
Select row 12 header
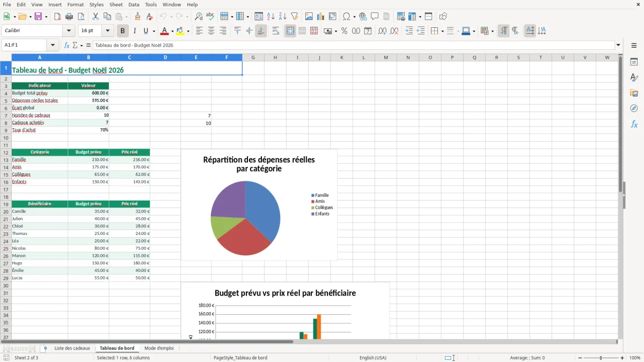pos(5,152)
